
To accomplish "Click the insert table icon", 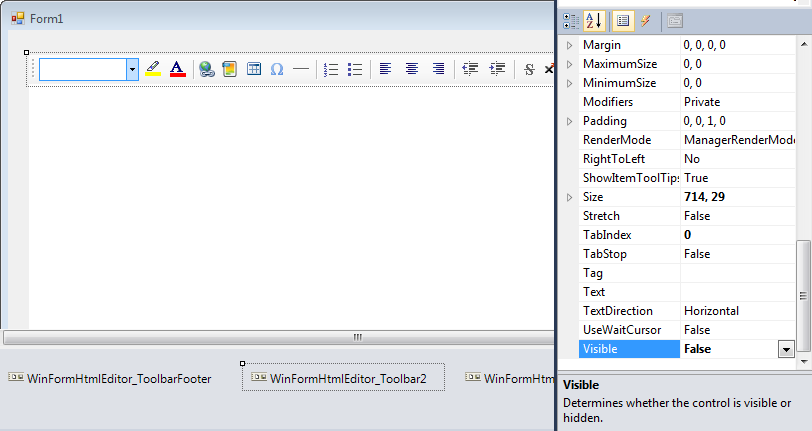I will [254, 69].
